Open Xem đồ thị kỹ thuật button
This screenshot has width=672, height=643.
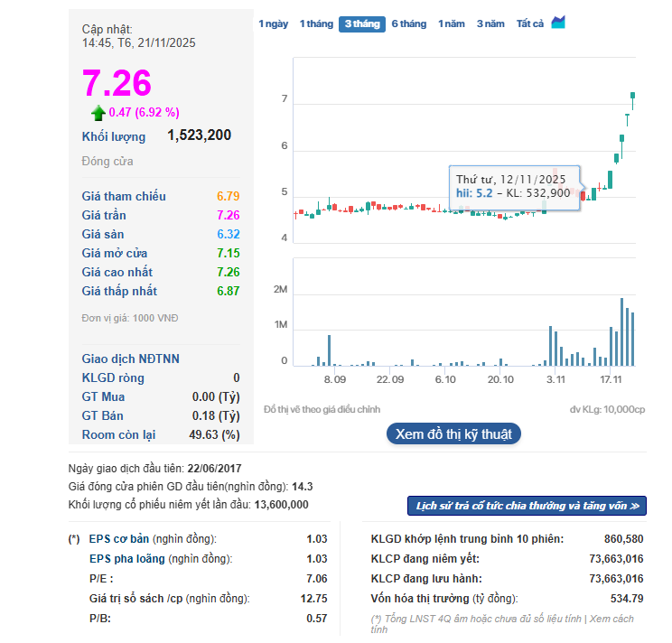point(453,433)
